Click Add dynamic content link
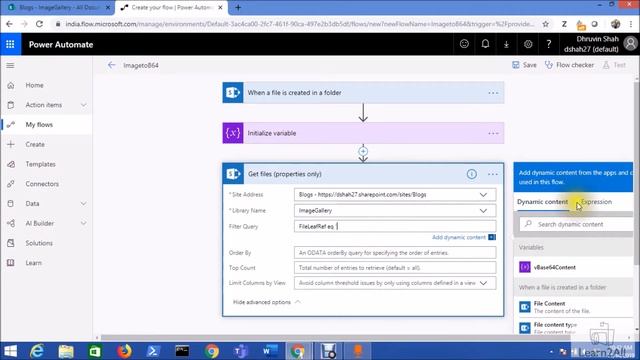This screenshot has height=360, width=640. tap(459, 237)
